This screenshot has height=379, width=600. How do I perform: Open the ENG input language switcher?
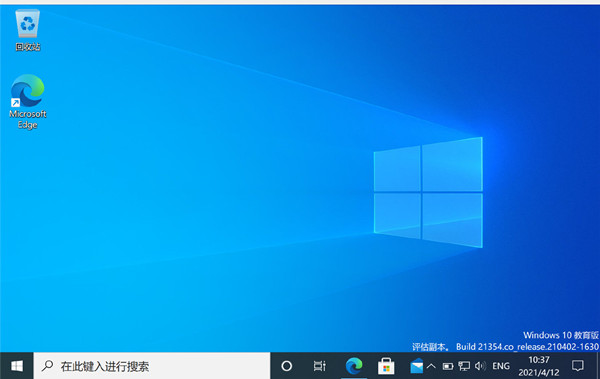501,366
